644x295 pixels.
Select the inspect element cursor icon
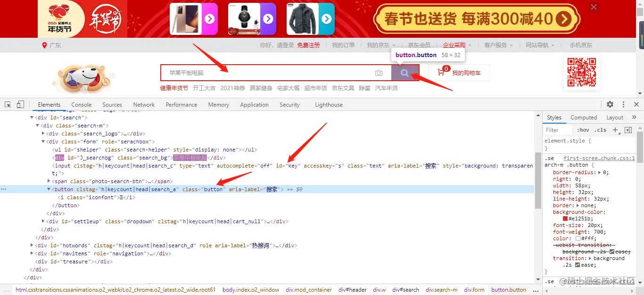(7, 104)
